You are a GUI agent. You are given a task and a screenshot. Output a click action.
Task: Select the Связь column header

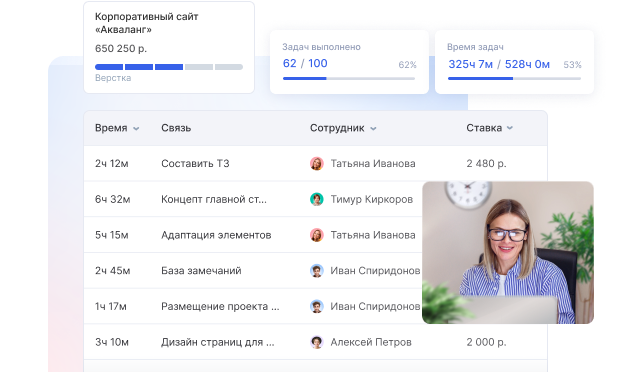coord(176,128)
